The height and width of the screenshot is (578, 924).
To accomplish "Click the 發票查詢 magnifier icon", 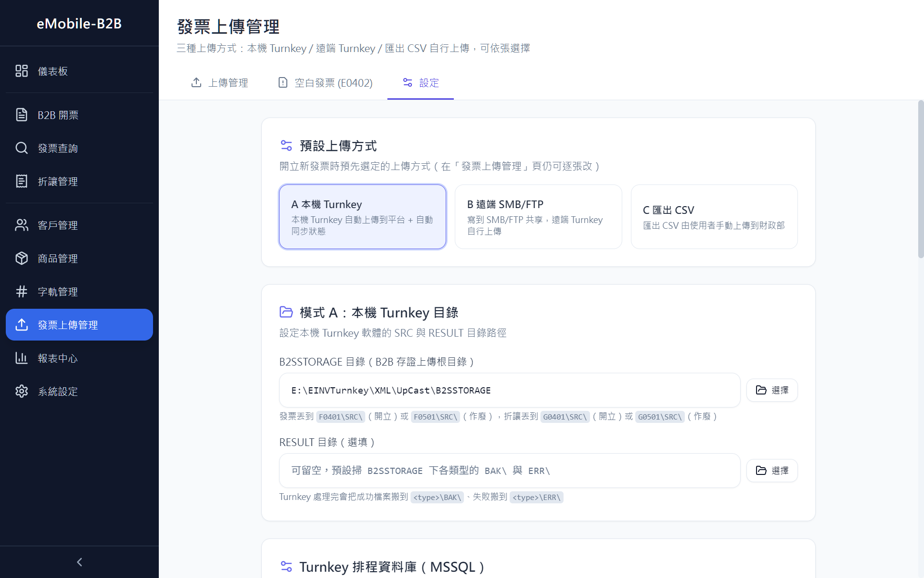I will coord(22,148).
